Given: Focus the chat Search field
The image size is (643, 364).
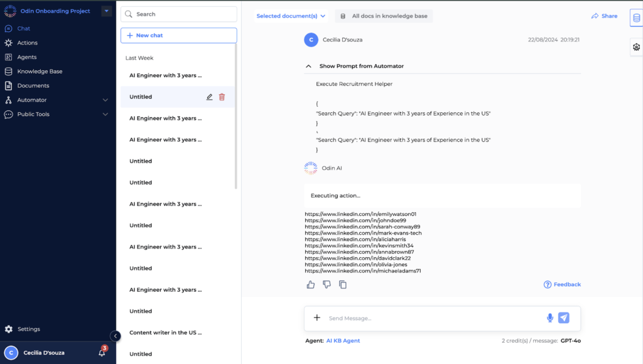Looking at the screenshot, I should click(179, 14).
